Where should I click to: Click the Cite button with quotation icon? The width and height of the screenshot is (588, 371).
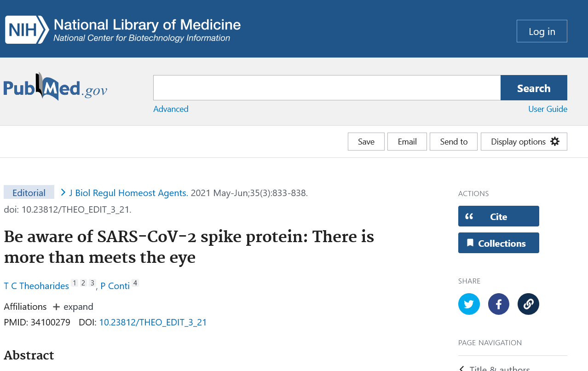coord(498,216)
